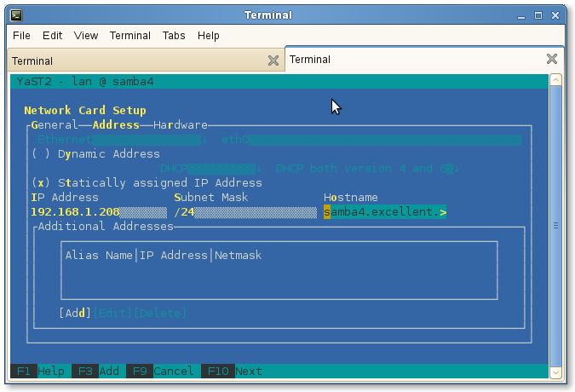Click the Delete button for additional addresses
The width and height of the screenshot is (575, 392).
click(x=159, y=313)
